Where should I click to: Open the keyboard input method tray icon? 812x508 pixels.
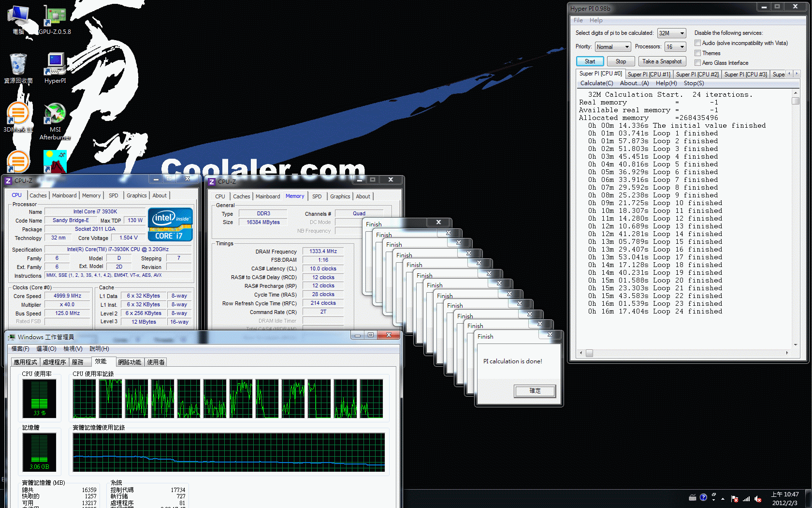[693, 497]
